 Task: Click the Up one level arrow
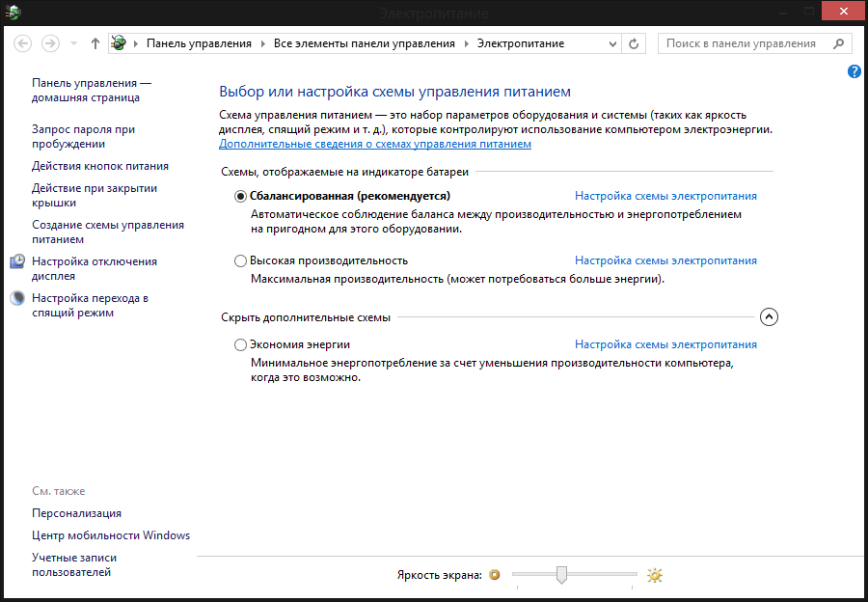(95, 43)
